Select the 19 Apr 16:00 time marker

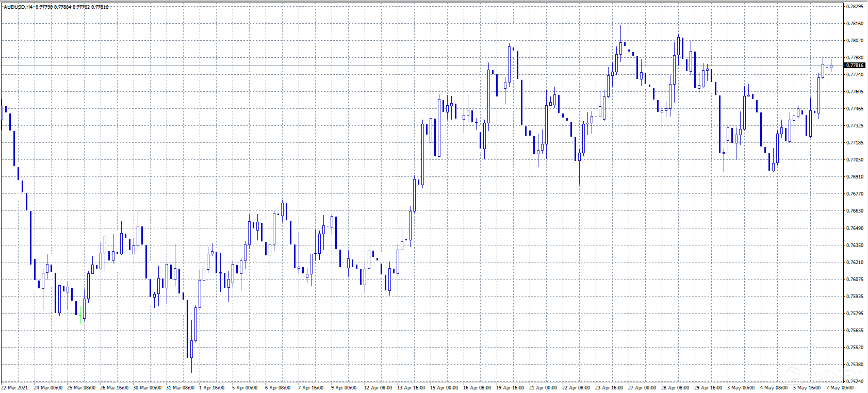[510, 388]
